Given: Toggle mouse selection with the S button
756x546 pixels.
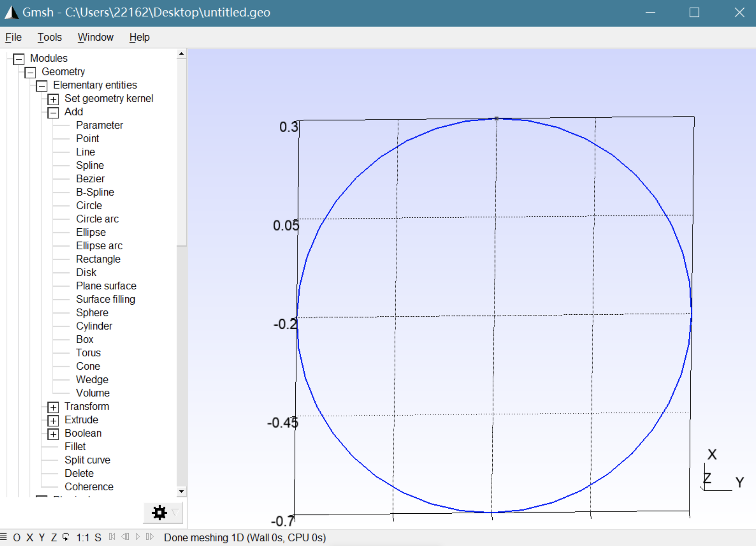Looking at the screenshot, I should point(98,538).
